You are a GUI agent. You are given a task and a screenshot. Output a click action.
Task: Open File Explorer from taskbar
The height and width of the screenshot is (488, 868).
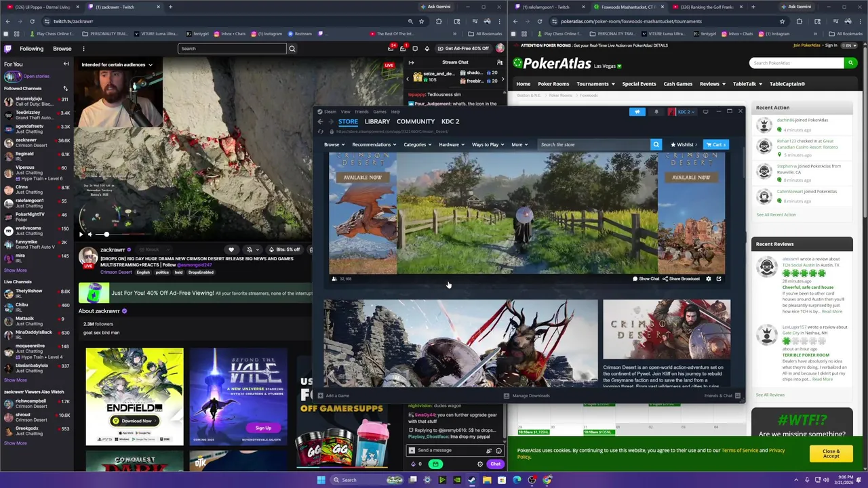pos(487,480)
